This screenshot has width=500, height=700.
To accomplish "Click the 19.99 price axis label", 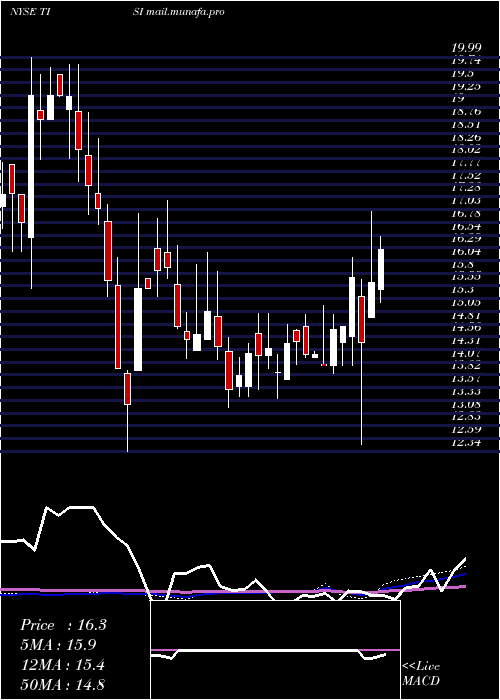I will [x=466, y=48].
